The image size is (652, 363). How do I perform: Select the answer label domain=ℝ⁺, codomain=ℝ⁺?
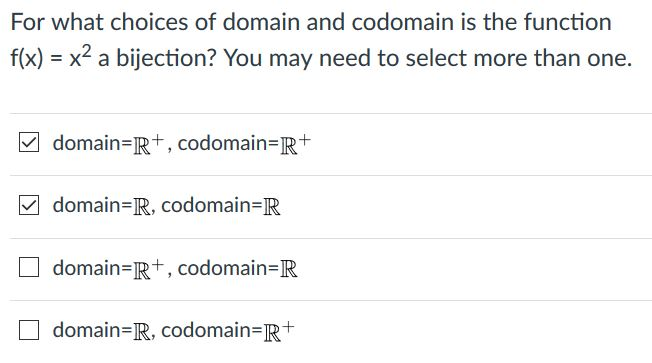pos(182,143)
